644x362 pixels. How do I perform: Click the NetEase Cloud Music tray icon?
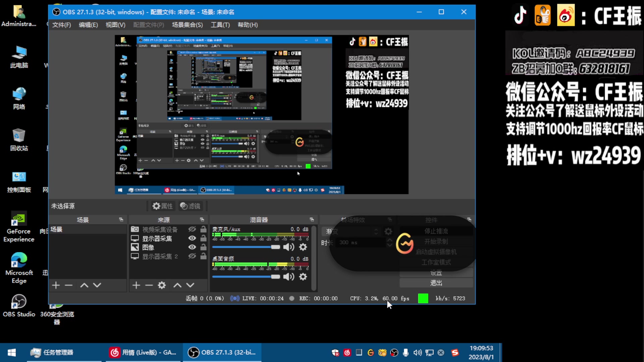(x=347, y=353)
